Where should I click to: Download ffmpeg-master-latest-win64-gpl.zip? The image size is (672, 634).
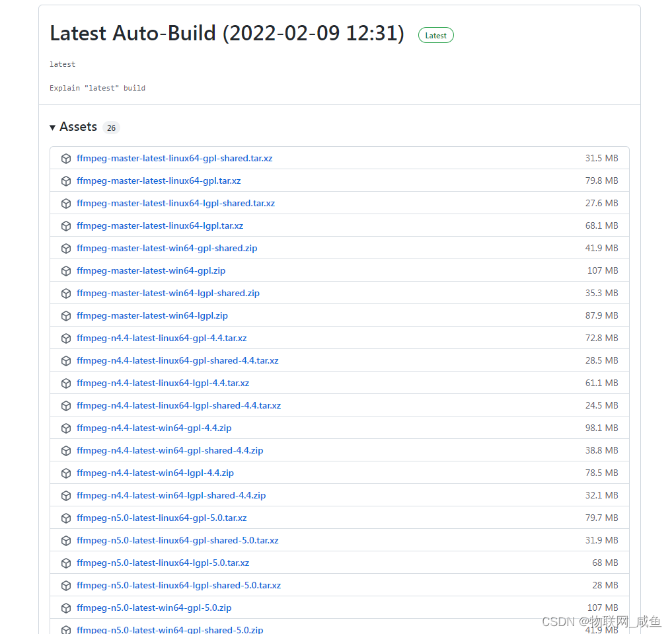151,270
